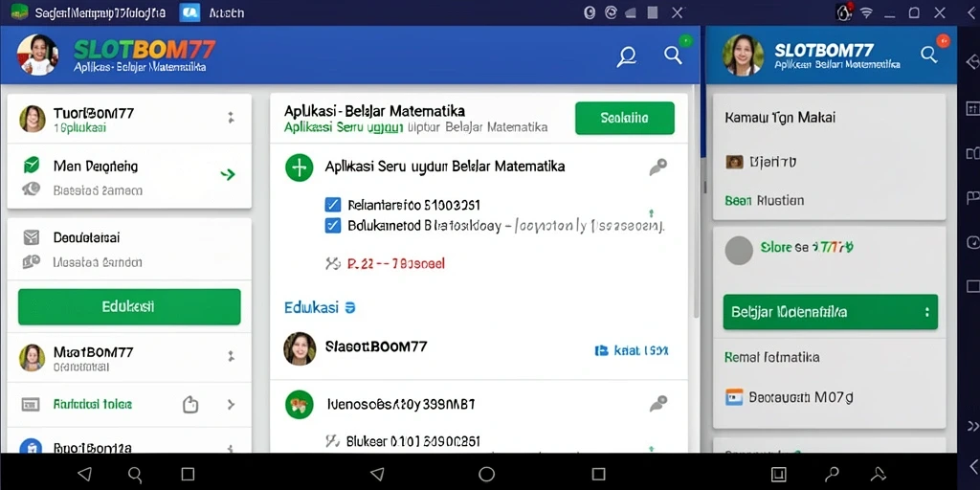Select the first tab with green app icon
This screenshot has height=490, width=980.
click(x=88, y=12)
